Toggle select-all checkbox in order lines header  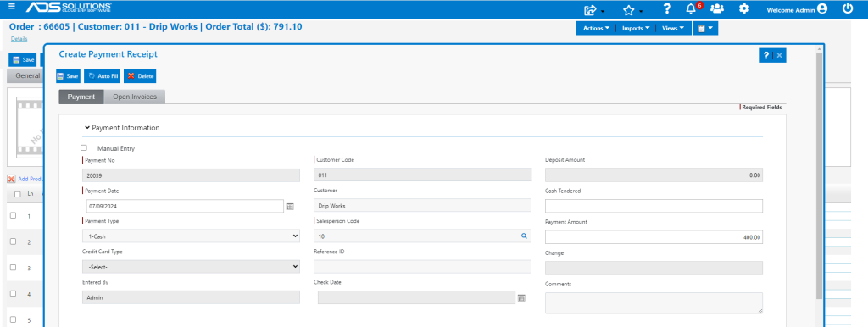18,194
